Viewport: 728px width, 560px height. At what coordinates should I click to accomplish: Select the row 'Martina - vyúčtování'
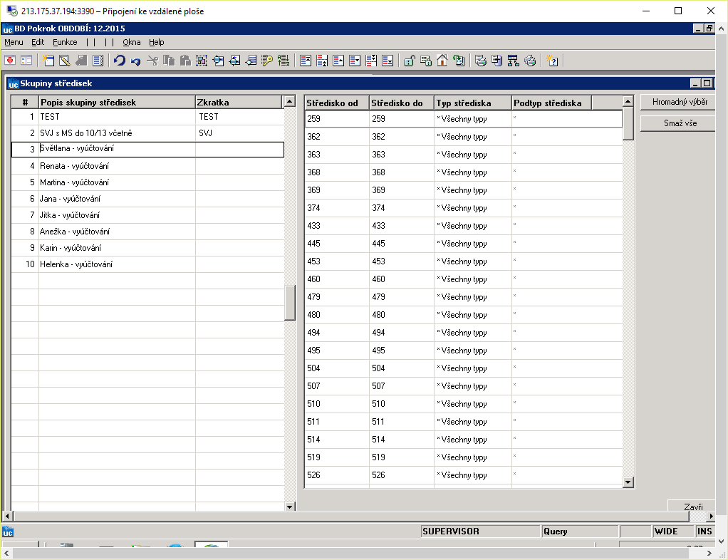pyautogui.click(x=147, y=182)
